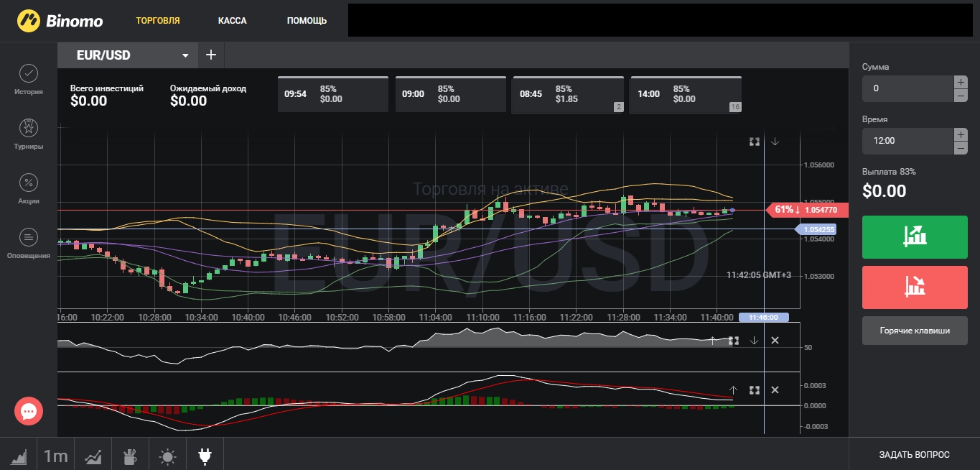980x470 pixels.
Task: Select the 08:45 expiry card with $1.85
Action: 568,94
